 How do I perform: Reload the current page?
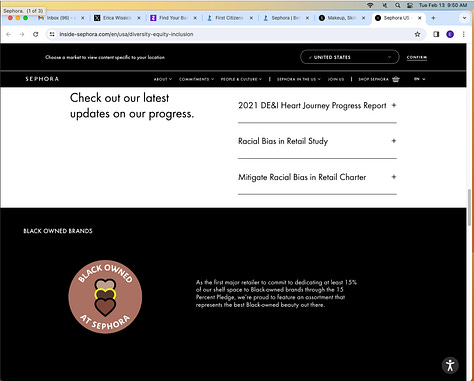pyautogui.click(x=35, y=34)
